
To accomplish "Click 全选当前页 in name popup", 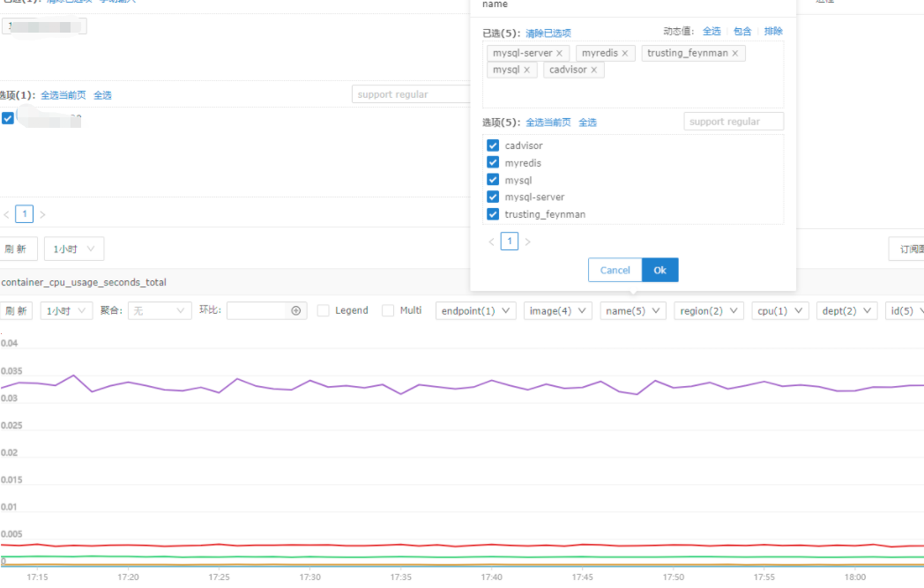I will (548, 122).
